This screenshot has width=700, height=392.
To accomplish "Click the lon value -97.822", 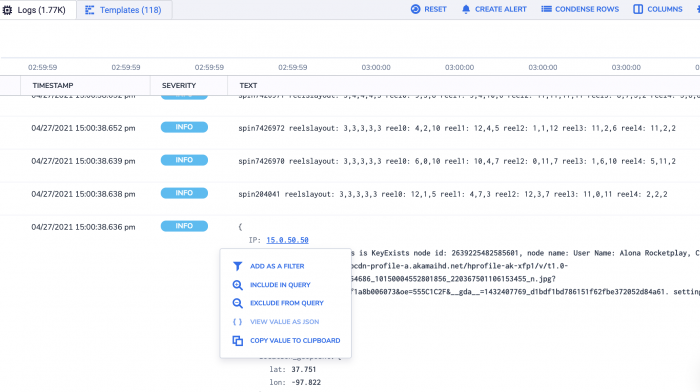I will (x=306, y=382).
